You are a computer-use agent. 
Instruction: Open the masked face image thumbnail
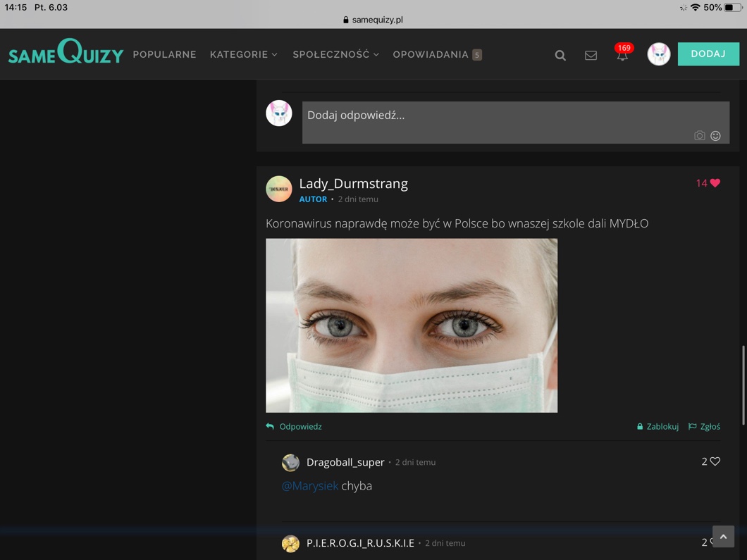(x=412, y=325)
